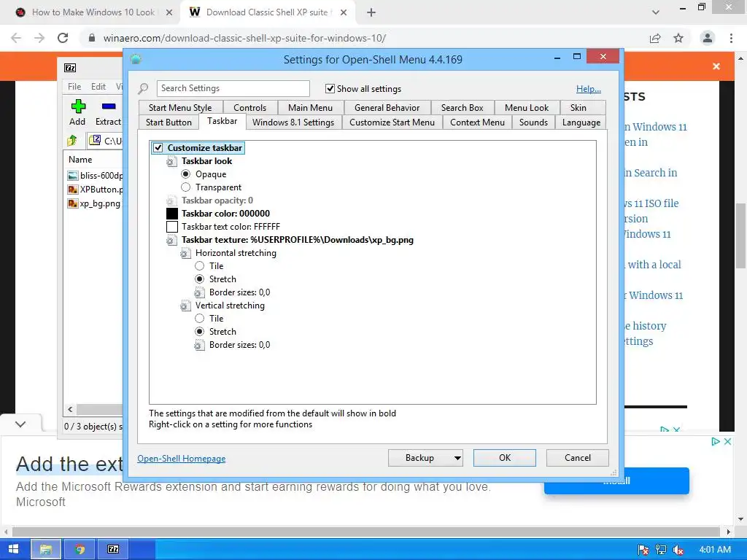
Task: Click gear icon beside Vertical stretching
Action: tap(185, 306)
